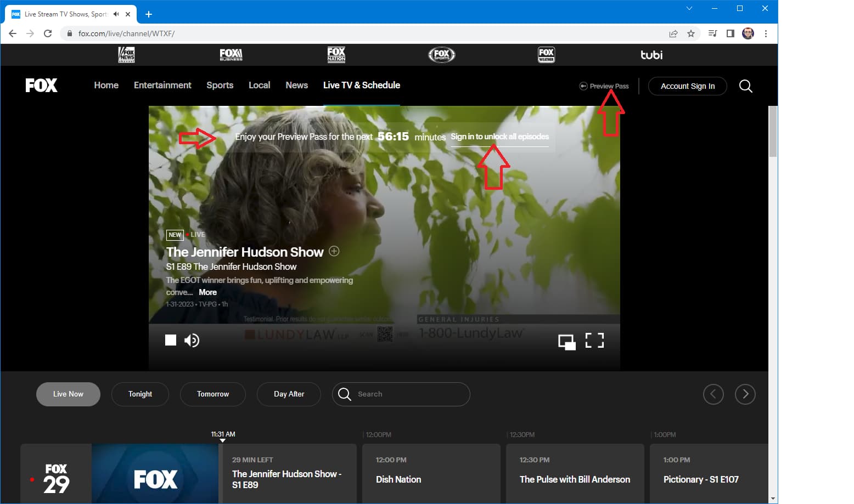This screenshot has width=854, height=504.
Task: Bookmark this page with the star icon
Action: click(x=691, y=33)
